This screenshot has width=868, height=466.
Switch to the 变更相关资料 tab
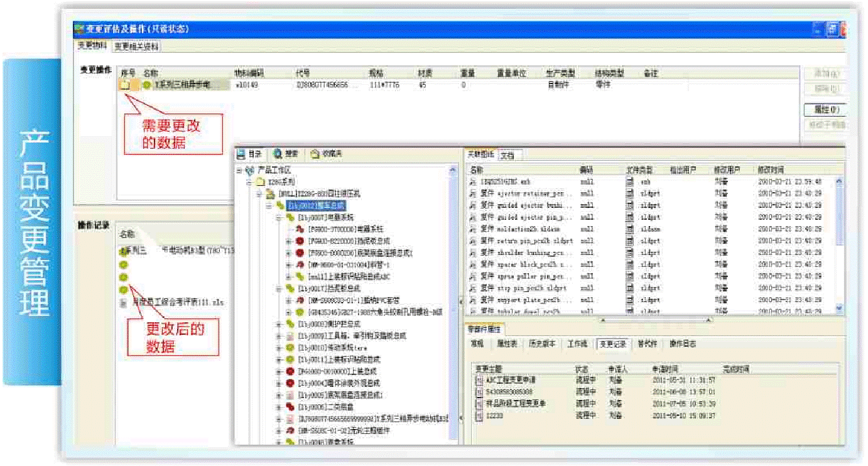coord(136,46)
